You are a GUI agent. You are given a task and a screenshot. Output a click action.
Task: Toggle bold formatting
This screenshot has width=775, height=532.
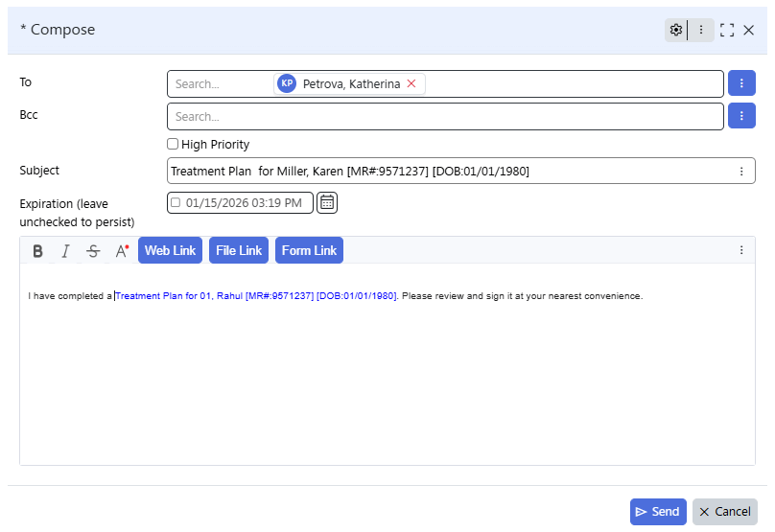(37, 251)
